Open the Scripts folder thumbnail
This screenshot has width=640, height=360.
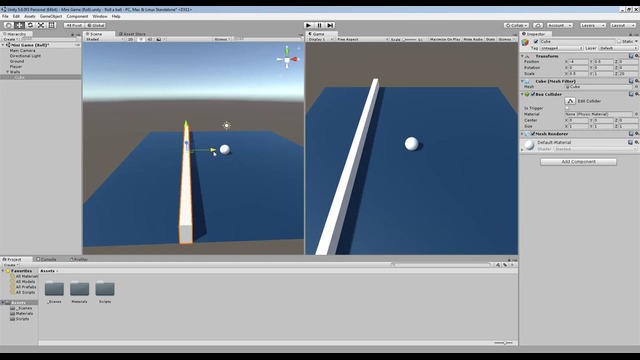click(105, 289)
